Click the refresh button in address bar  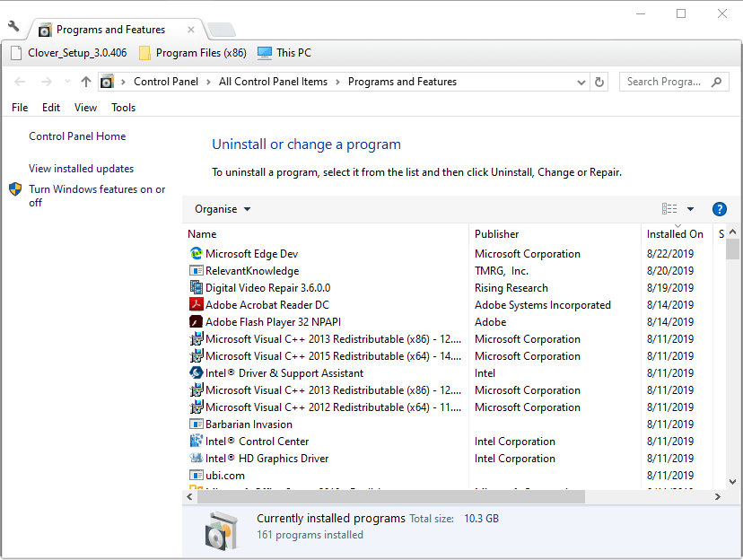(x=600, y=82)
